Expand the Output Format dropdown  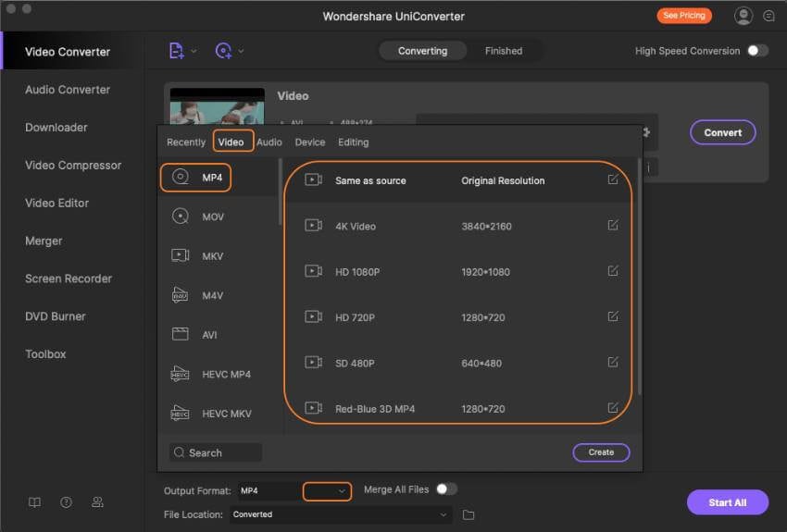[342, 490]
